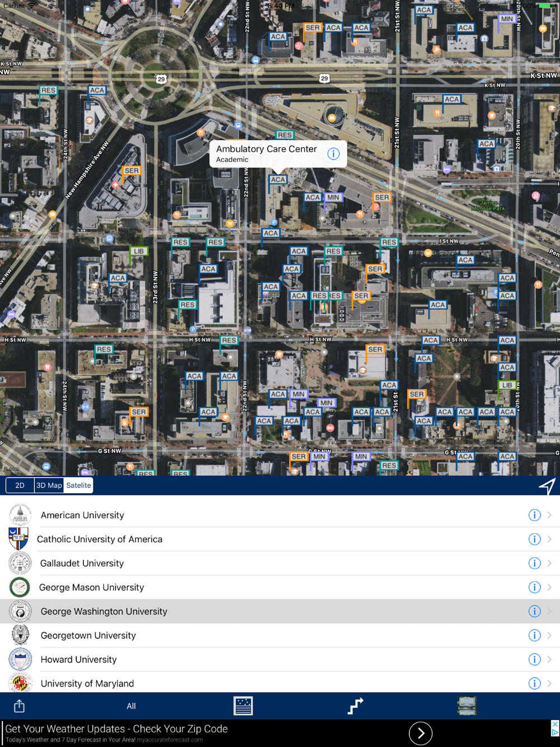Expand the University of Maryland chevron

click(549, 684)
